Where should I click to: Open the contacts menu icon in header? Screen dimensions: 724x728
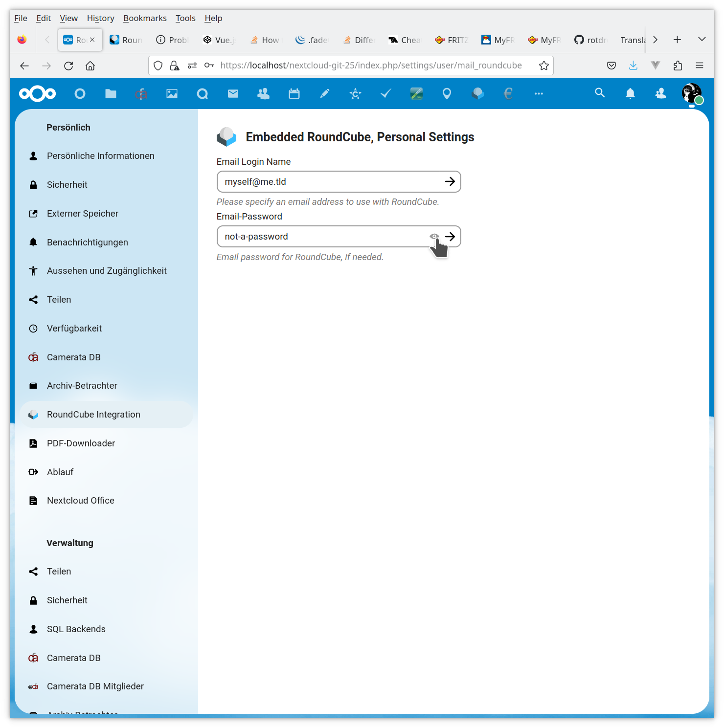click(660, 93)
